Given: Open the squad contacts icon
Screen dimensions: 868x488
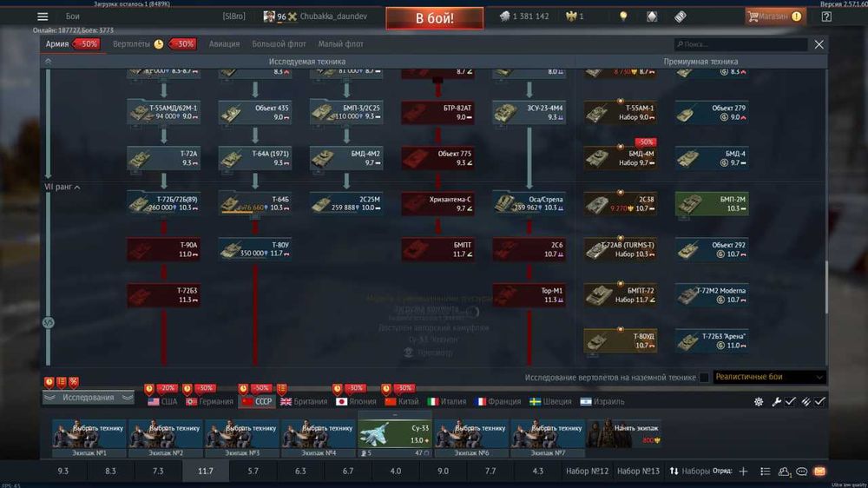Looking at the screenshot, I should pyautogui.click(x=784, y=472).
